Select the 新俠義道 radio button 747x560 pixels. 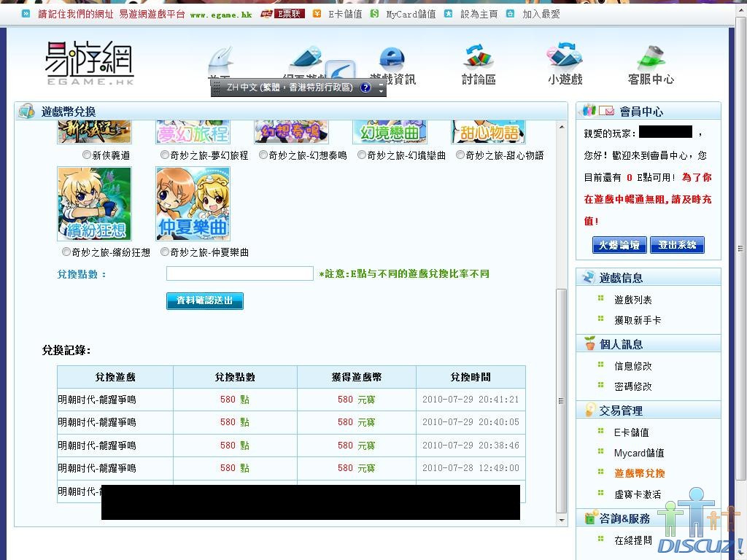tap(86, 155)
